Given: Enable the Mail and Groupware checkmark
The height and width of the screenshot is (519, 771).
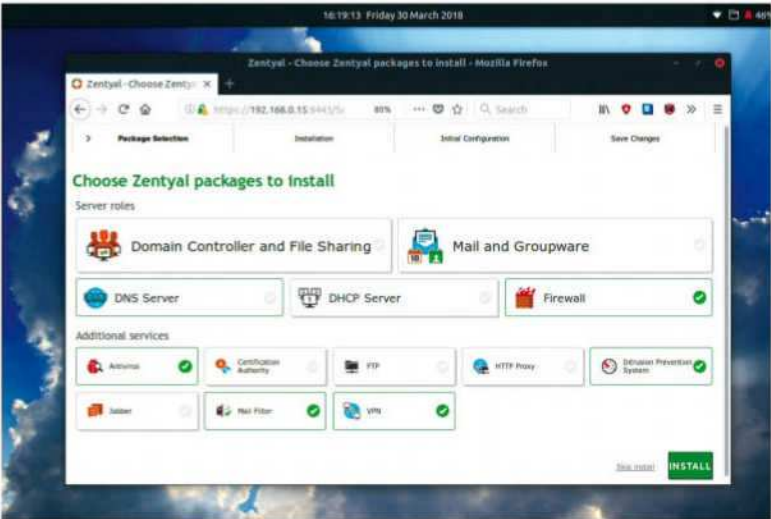Looking at the screenshot, I should (699, 245).
